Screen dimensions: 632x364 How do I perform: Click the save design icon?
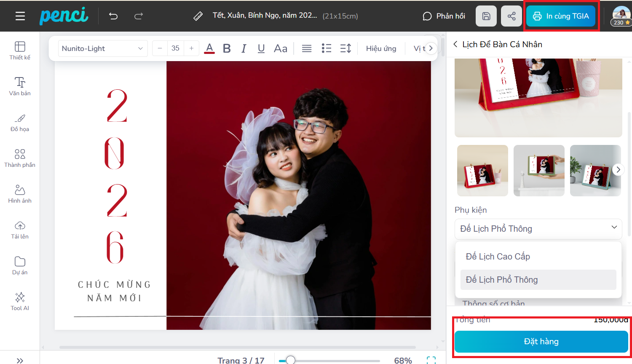pos(486,16)
